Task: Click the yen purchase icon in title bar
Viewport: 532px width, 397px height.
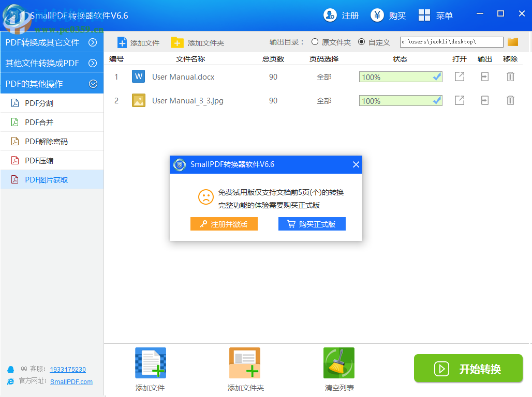Action: [x=377, y=16]
